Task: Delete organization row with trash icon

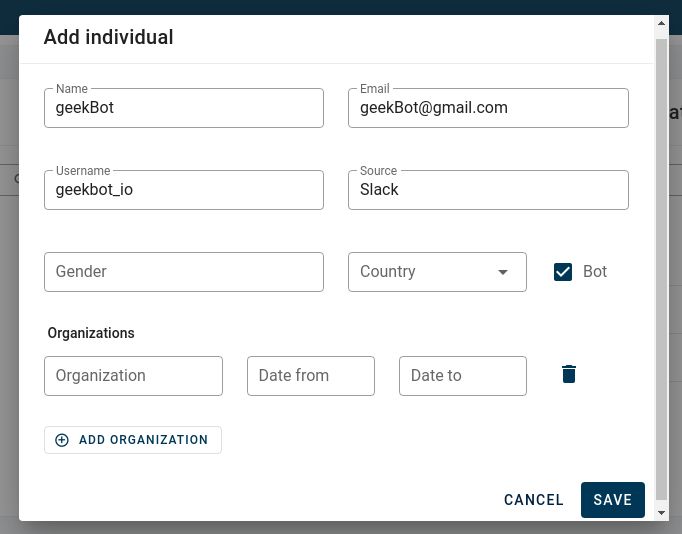Action: 569,375
